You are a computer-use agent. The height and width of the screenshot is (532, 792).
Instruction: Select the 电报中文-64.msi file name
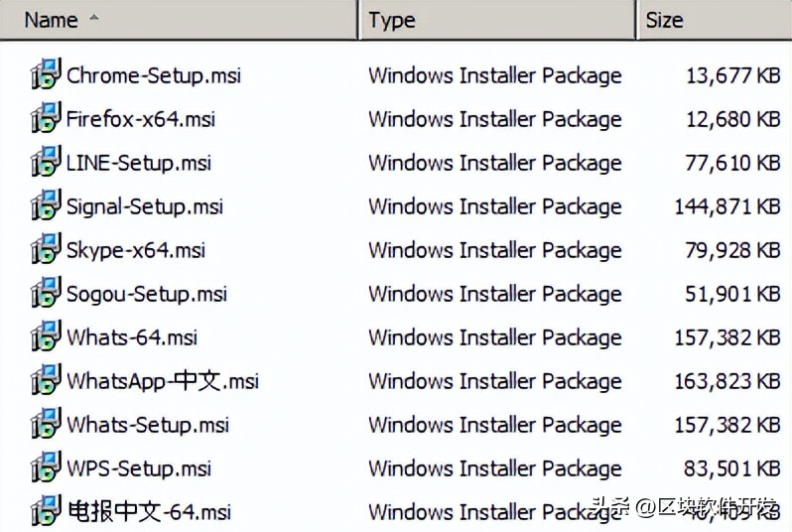coord(149,512)
